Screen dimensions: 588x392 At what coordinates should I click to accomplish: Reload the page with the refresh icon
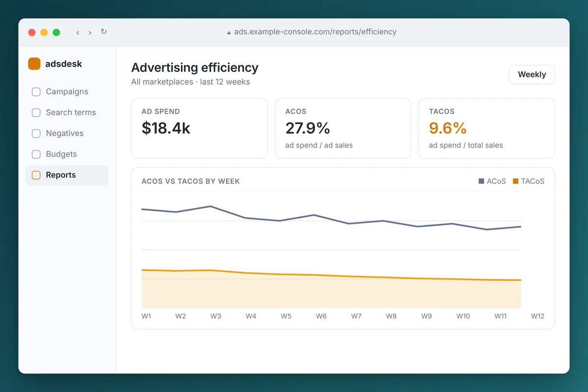[103, 32]
